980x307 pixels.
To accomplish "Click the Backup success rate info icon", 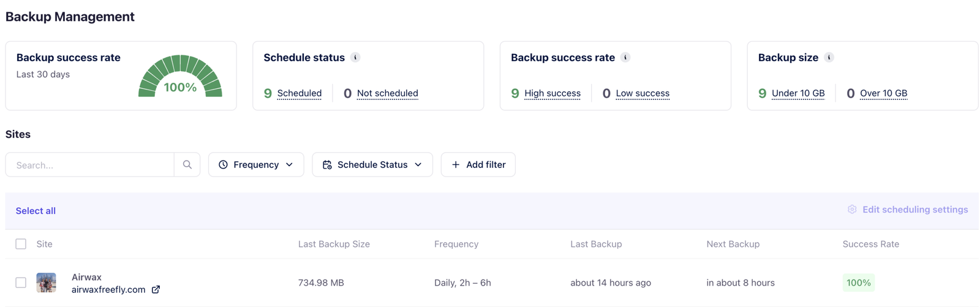I will point(625,58).
